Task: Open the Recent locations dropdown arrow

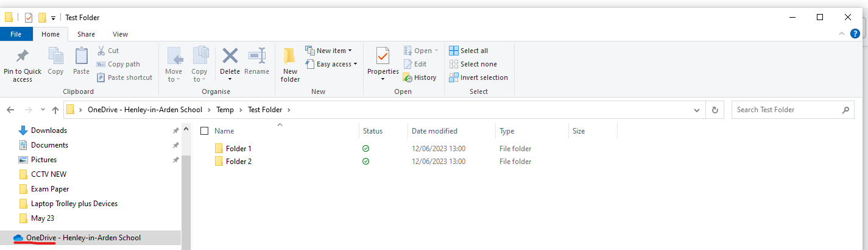Action: pyautogui.click(x=43, y=110)
